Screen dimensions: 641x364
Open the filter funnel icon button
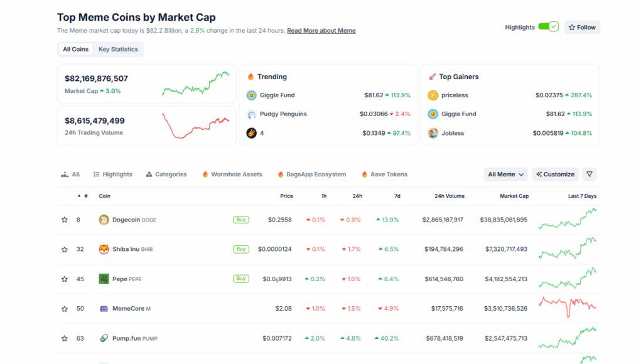coord(589,174)
